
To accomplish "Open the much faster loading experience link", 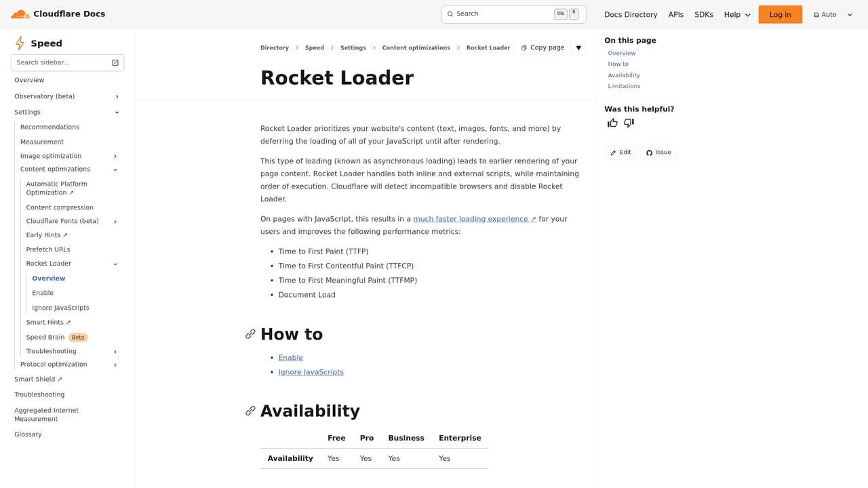I will coord(474,218).
